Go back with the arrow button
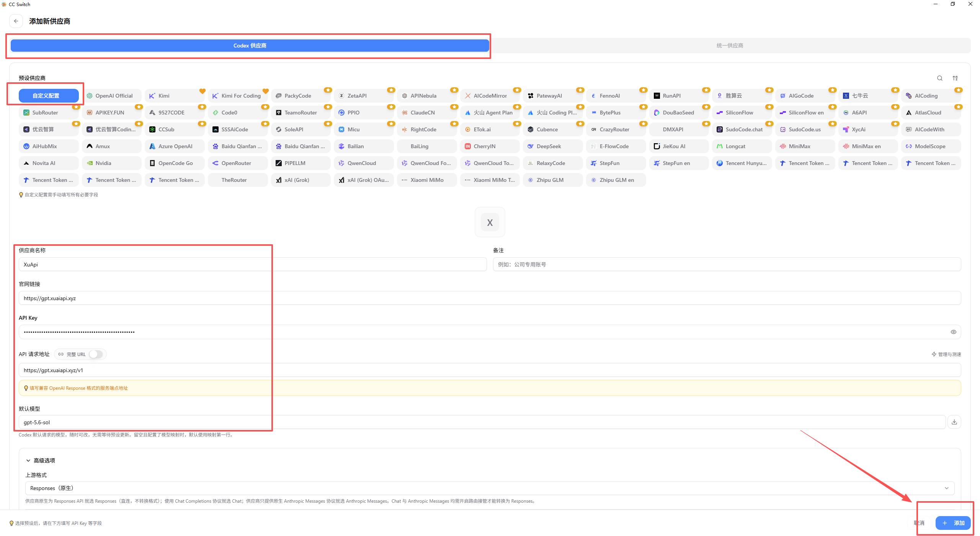The image size is (980, 536). (x=16, y=21)
